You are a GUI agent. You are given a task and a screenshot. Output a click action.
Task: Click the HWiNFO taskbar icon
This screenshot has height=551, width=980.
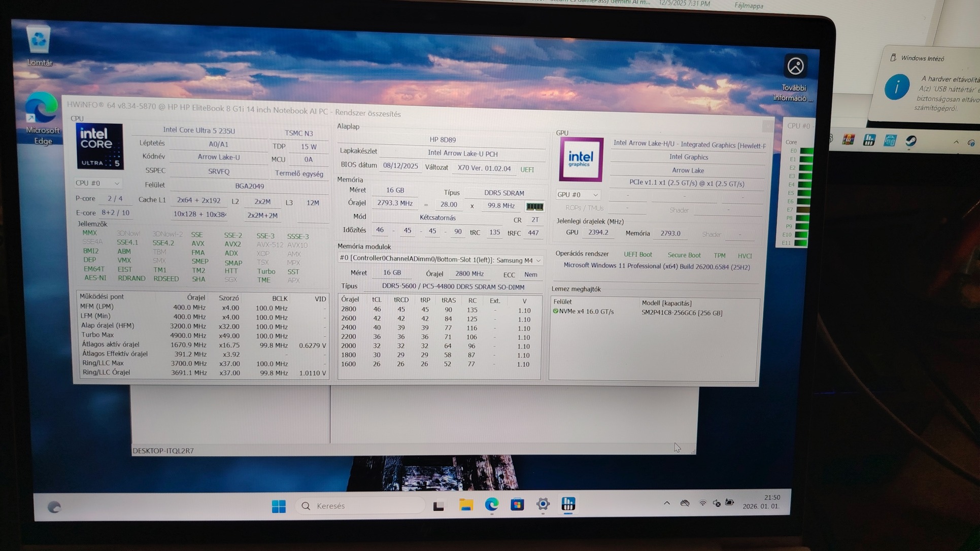point(568,504)
